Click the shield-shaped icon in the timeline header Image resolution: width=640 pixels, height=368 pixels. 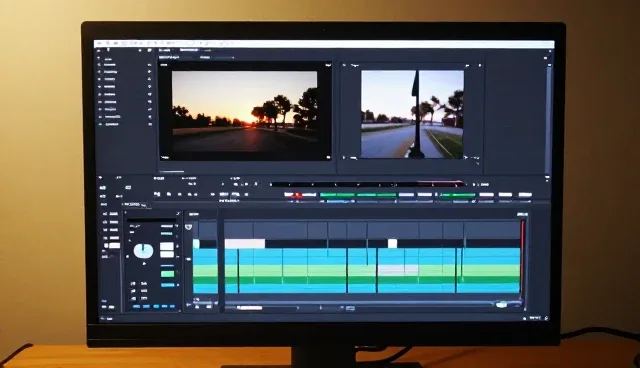[188, 227]
